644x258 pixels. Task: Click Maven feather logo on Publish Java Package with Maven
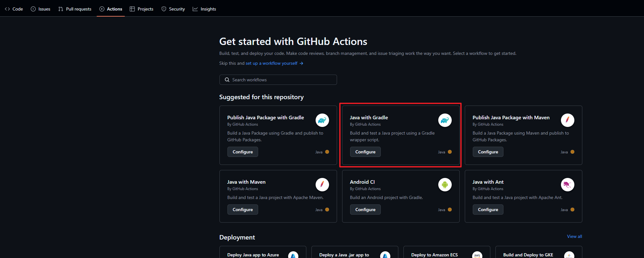tap(568, 120)
